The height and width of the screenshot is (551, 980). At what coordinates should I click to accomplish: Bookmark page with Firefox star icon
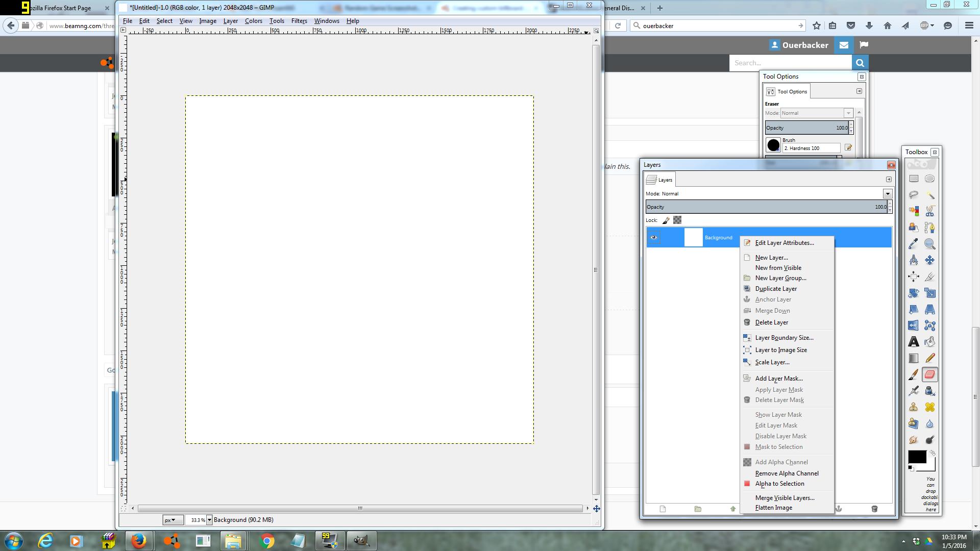[x=817, y=26]
